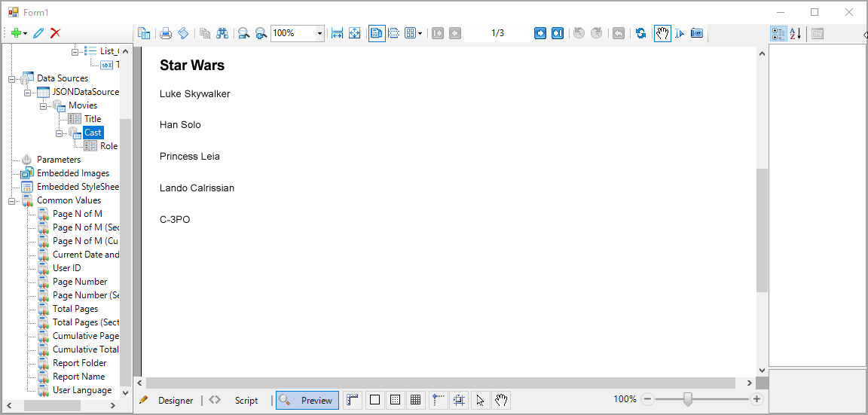The width and height of the screenshot is (868, 415).
Task: Click the Back to Parent report icon
Action: [x=619, y=33]
